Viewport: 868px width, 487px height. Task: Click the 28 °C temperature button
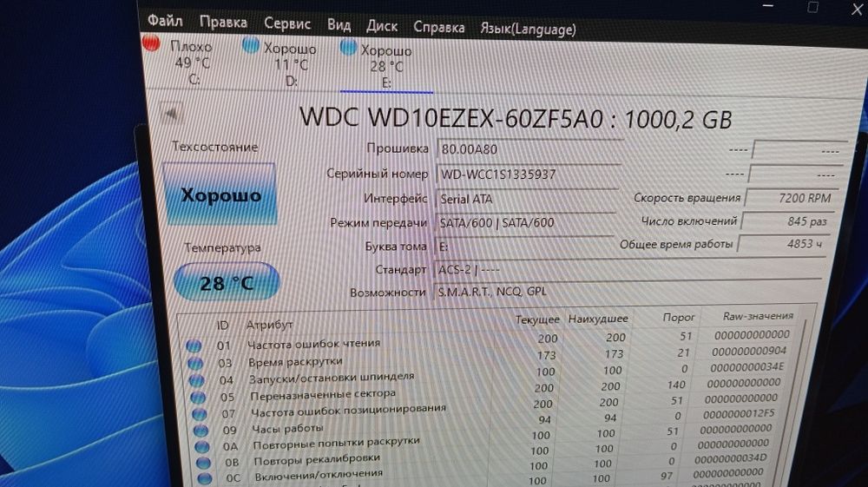pos(227,282)
